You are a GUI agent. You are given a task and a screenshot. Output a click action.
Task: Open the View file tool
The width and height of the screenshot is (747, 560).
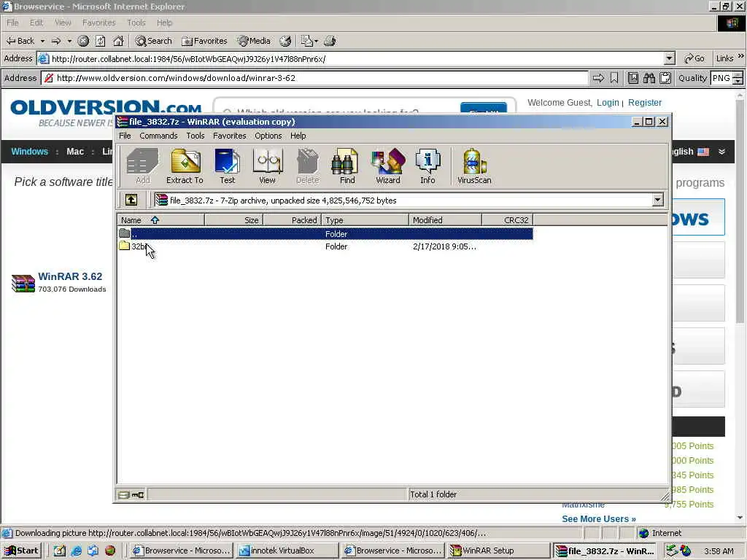click(x=267, y=166)
